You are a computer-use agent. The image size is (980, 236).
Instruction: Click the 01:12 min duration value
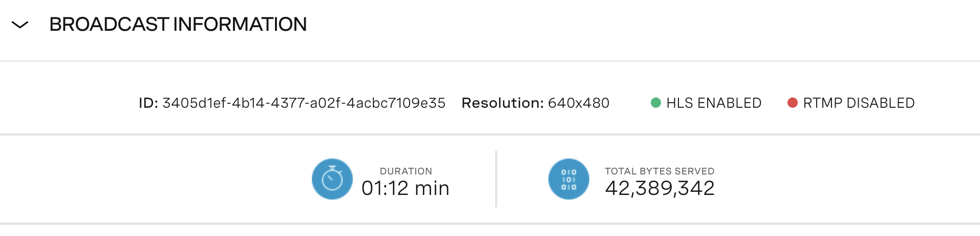coord(405,188)
